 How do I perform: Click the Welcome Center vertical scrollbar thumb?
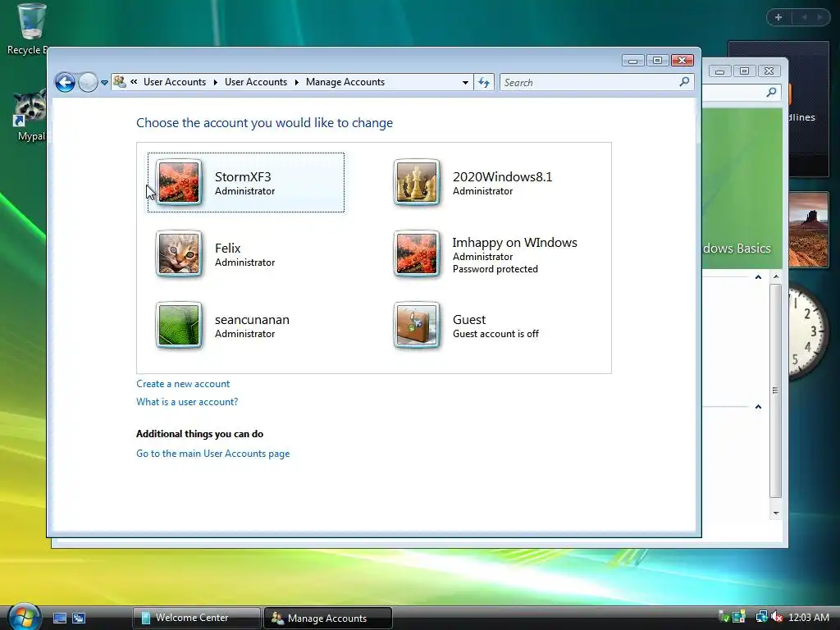776,390
